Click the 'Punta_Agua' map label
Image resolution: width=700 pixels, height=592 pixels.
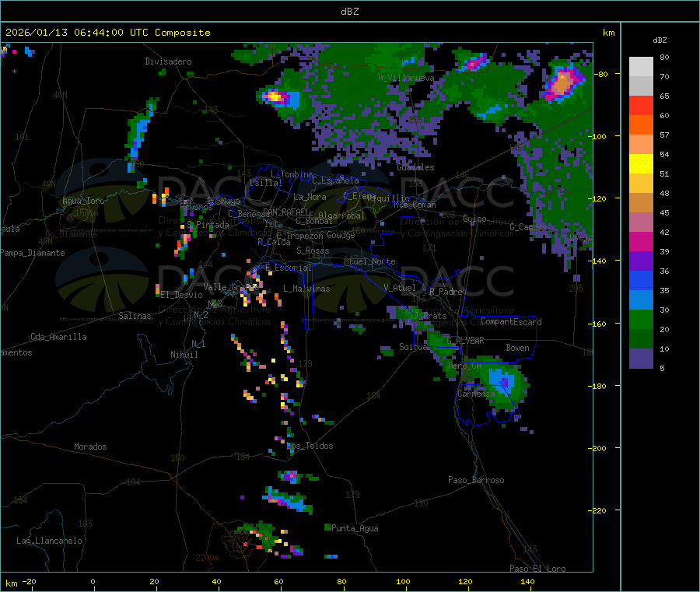pos(355,528)
